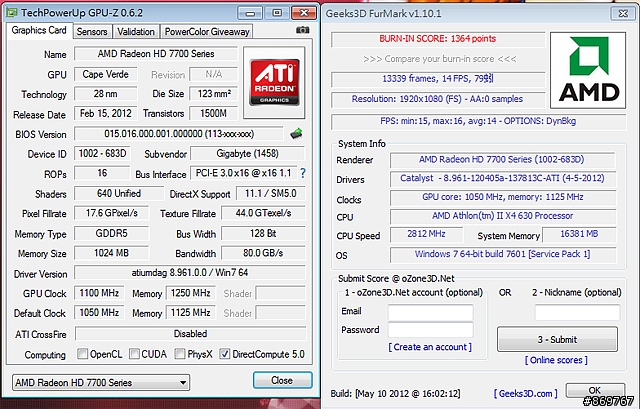Click the Clocks GPU core: 1050 MHz field
The image size is (640, 409).
click(x=502, y=197)
